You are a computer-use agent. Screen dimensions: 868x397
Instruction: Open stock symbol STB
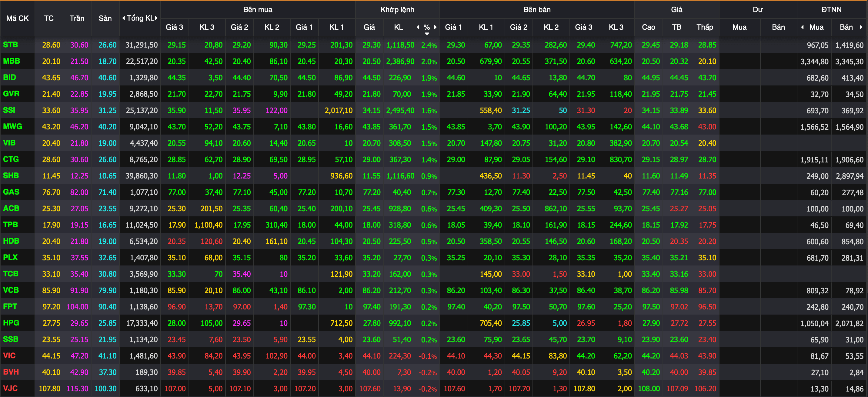tap(10, 45)
